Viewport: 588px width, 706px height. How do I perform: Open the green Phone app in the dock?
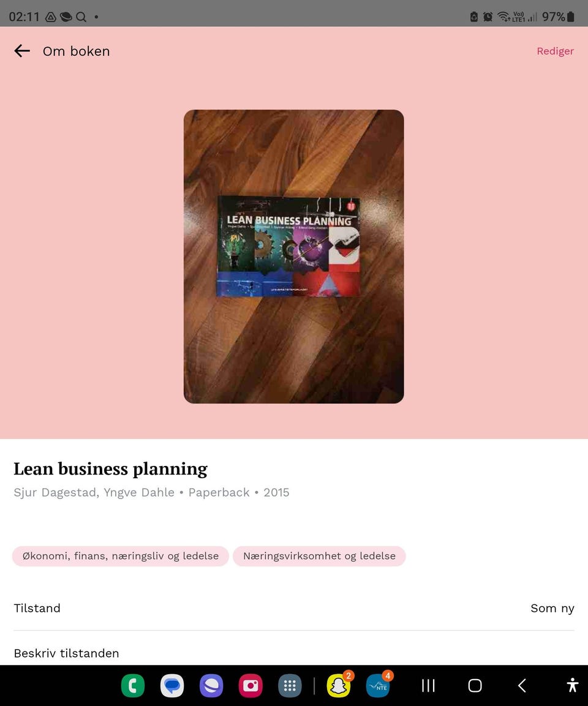tap(133, 685)
